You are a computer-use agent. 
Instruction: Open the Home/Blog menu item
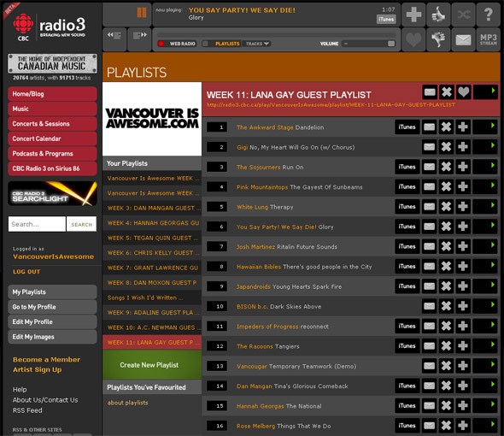click(x=52, y=94)
